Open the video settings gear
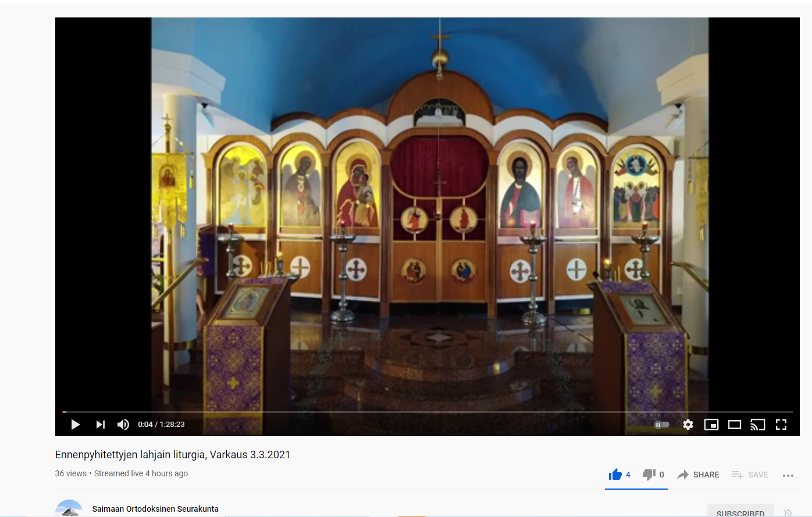Image resolution: width=812 pixels, height=517 pixels. [x=688, y=425]
